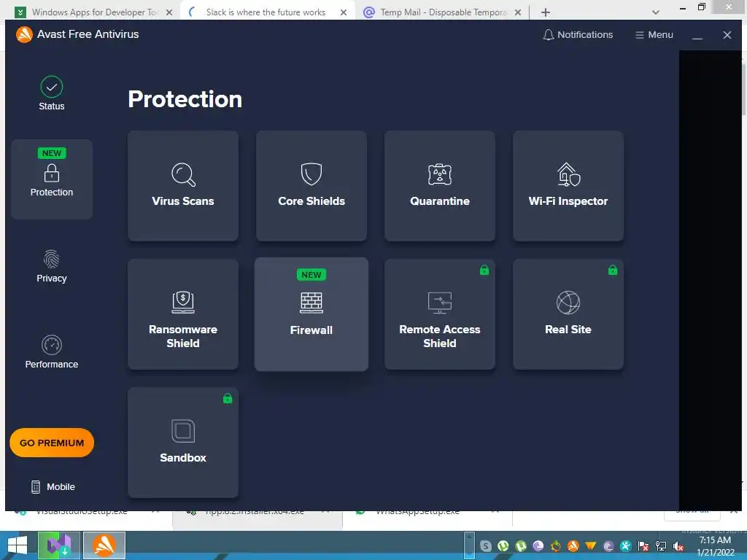This screenshot has height=560, width=747.
Task: Click the Protection page heading
Action: [x=185, y=99]
